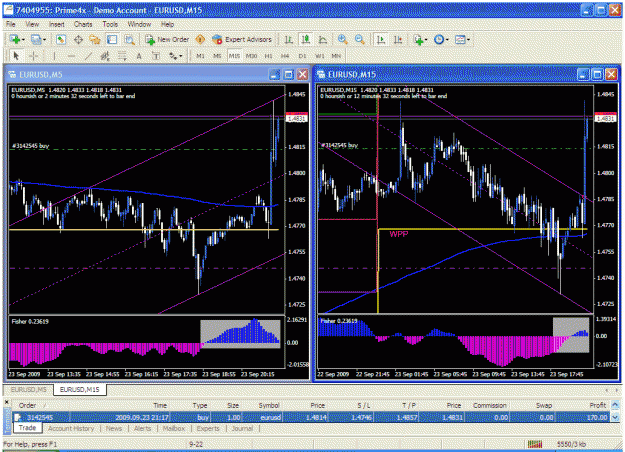625x452 pixels.
Task: Toggle the Navigator folder-star icon
Action: 95,39
